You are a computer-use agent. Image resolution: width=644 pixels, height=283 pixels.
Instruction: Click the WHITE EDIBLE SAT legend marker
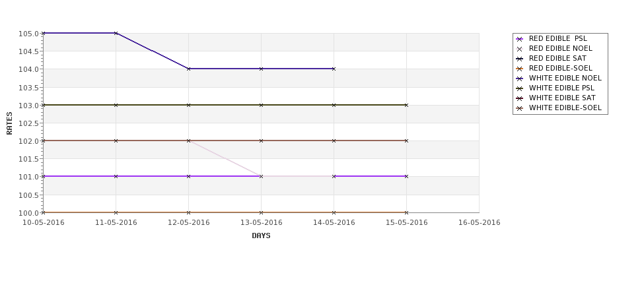point(520,98)
